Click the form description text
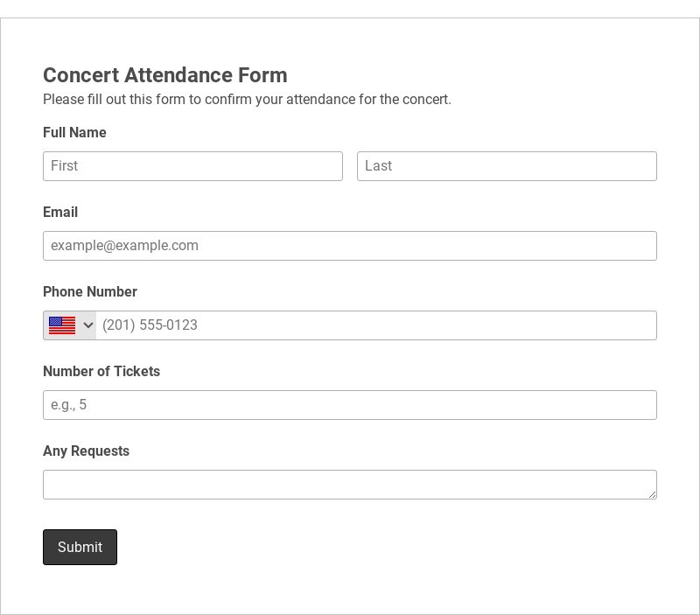Viewport: 700px width, 615px height. coord(247,99)
